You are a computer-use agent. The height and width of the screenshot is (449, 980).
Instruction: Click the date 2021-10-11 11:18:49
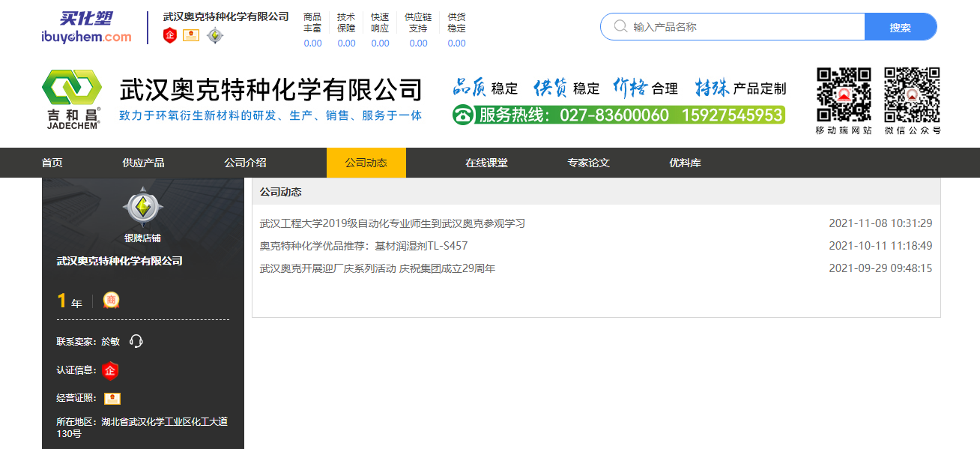click(x=880, y=246)
